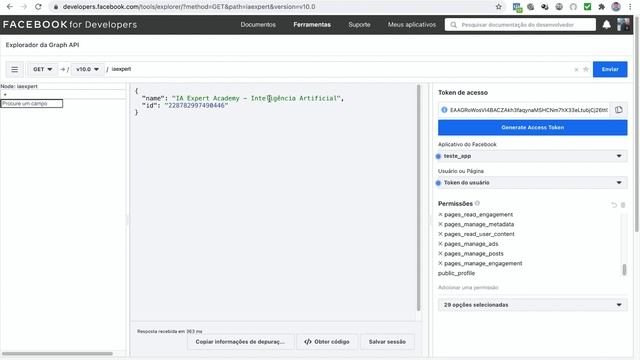The width and height of the screenshot is (640, 360).
Task: Click the Obter código button
Action: tap(327, 342)
